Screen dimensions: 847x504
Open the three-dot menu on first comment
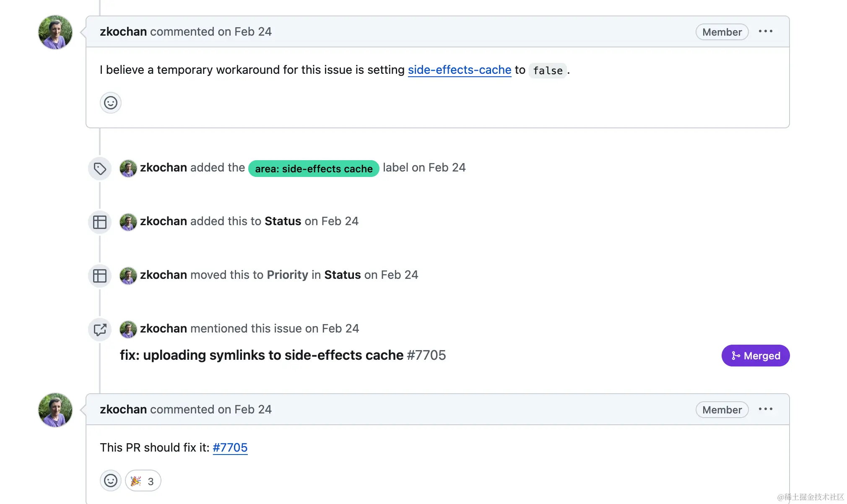(765, 31)
